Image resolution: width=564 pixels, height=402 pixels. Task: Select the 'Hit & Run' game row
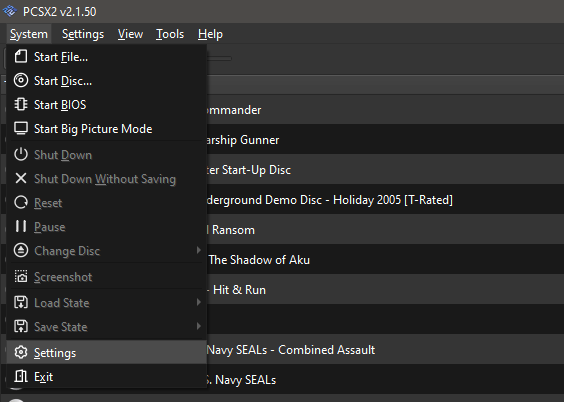(x=385, y=289)
